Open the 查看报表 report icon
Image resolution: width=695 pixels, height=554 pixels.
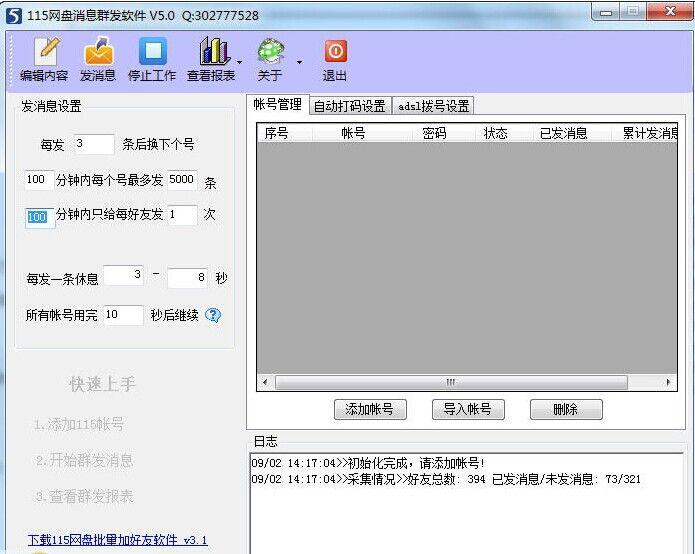pos(213,51)
